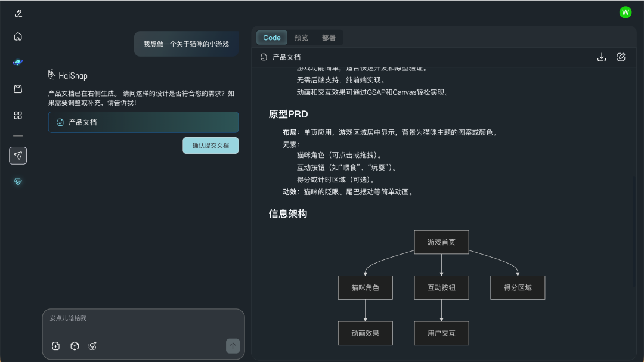This screenshot has width=644, height=362.
Task: Switch to the 部署 tab
Action: (x=329, y=38)
